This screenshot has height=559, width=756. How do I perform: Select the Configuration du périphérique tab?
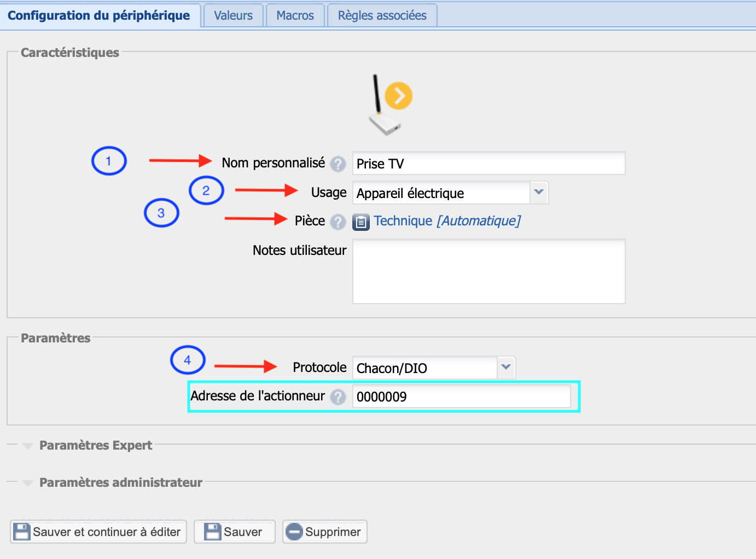99,15
